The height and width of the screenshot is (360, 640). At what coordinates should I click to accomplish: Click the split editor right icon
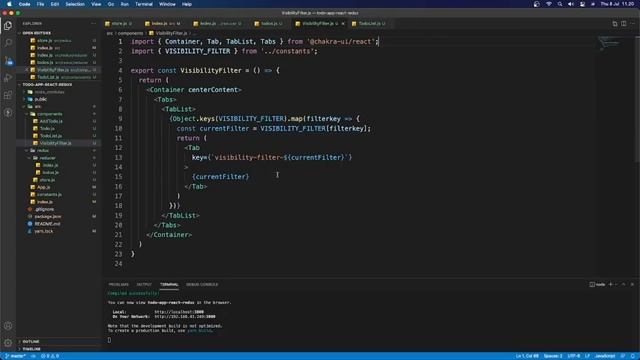pos(624,24)
